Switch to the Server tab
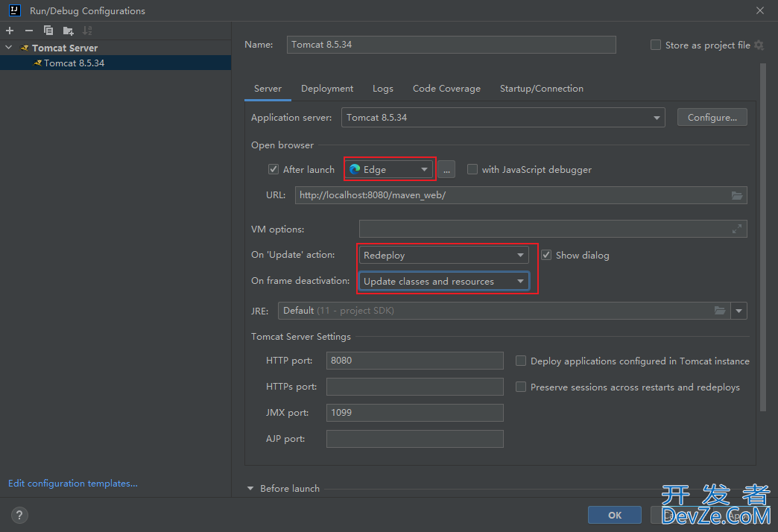Screen dimensions: 778x532 (x=268, y=89)
